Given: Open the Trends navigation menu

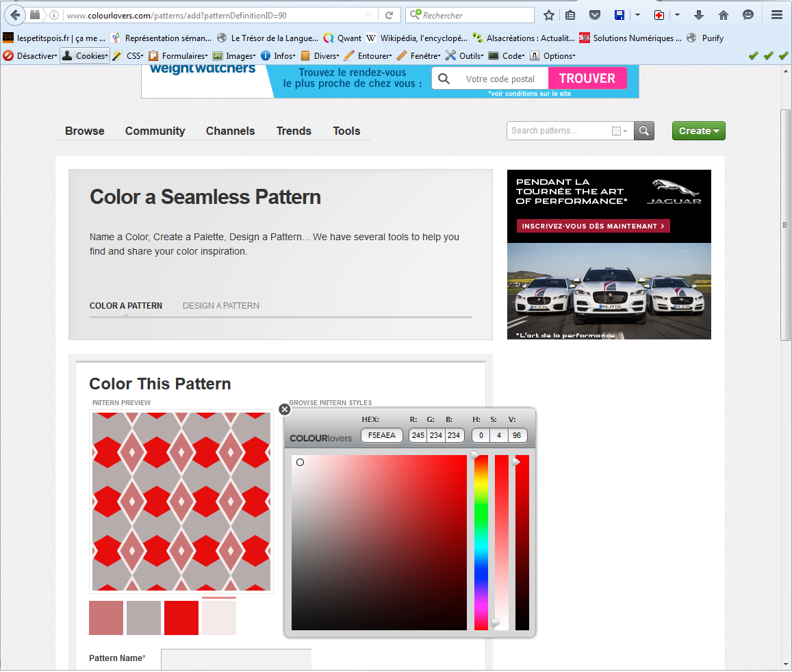Looking at the screenshot, I should 294,131.
